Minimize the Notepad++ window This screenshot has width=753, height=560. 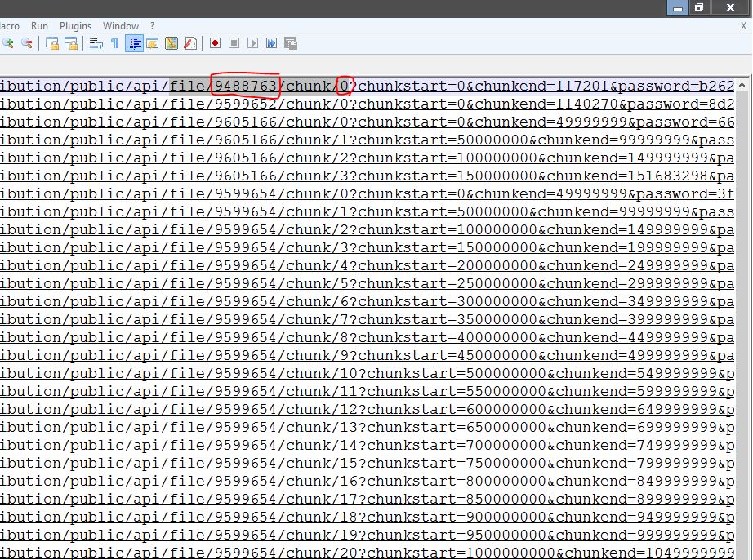click(678, 7)
